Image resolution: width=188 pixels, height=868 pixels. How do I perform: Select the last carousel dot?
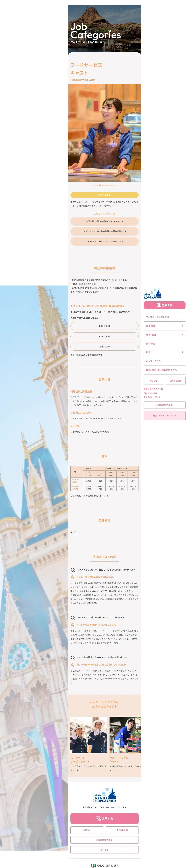point(115,185)
